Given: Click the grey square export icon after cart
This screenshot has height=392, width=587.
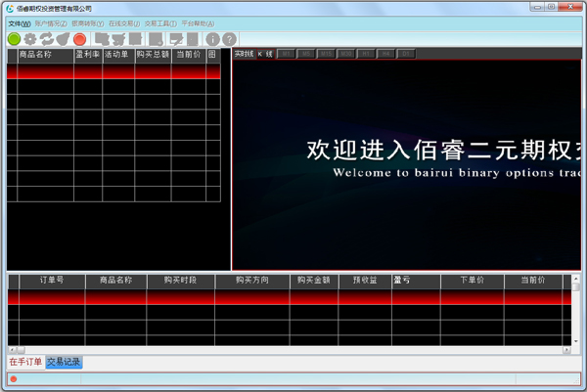Looking at the screenshot, I should click(x=136, y=39).
